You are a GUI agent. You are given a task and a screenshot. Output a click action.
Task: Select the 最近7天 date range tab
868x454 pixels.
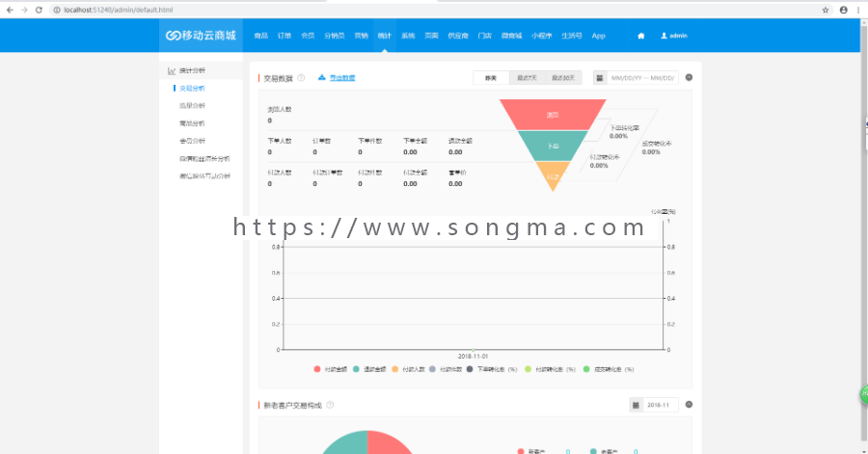tap(527, 78)
